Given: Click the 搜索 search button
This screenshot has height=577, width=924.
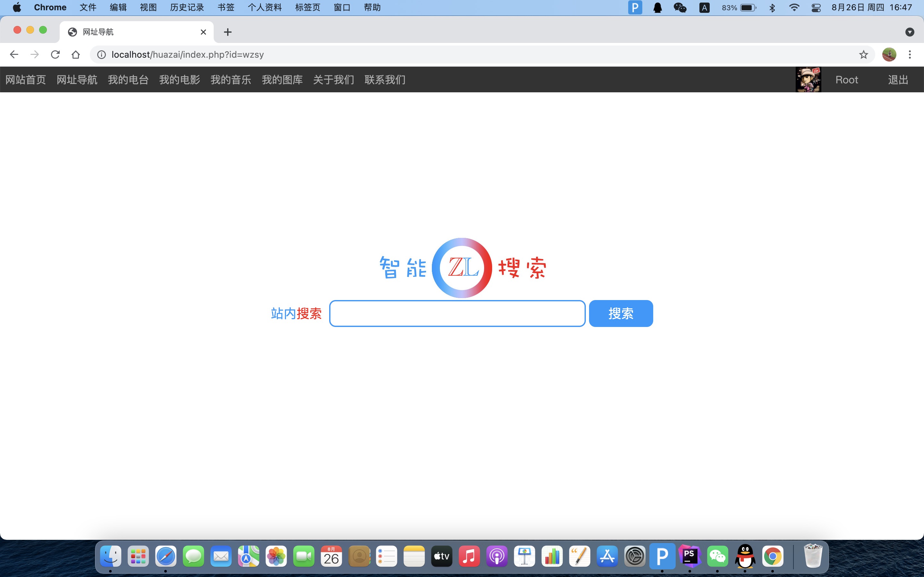Looking at the screenshot, I should (620, 313).
